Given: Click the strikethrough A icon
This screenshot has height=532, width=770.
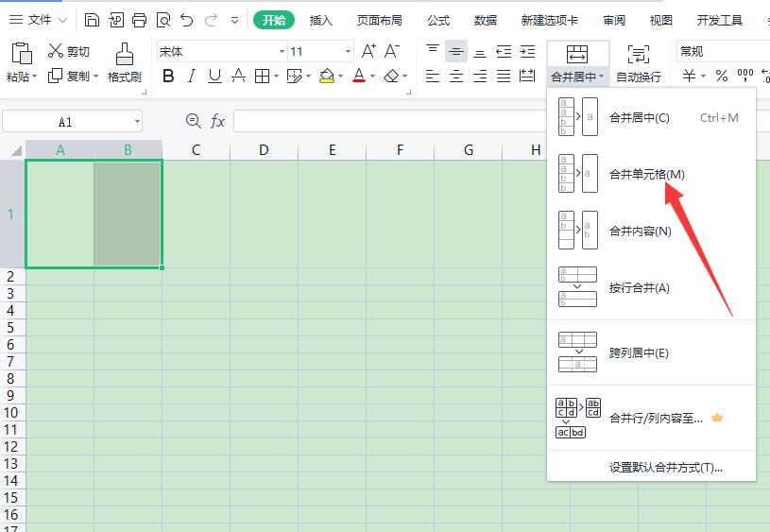Looking at the screenshot, I should point(239,76).
